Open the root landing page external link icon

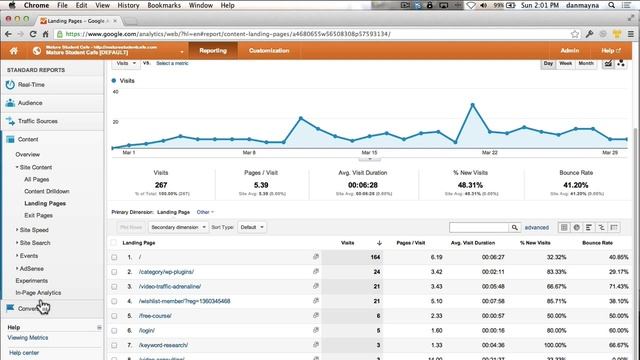(x=316, y=257)
